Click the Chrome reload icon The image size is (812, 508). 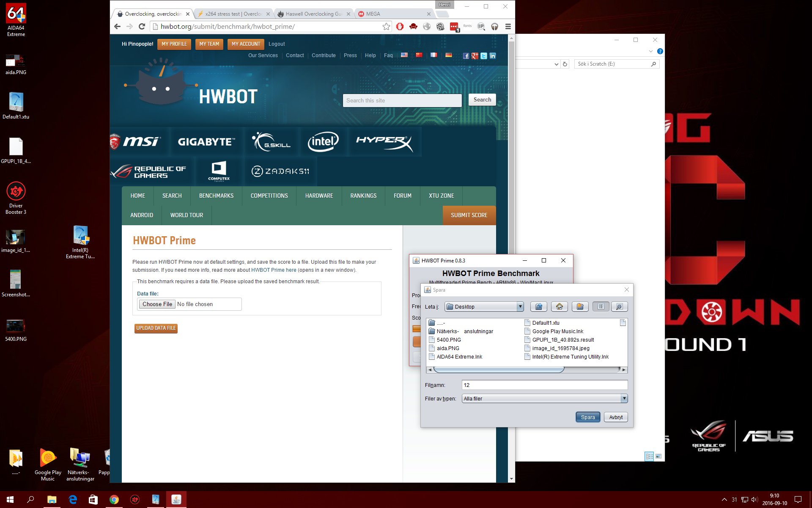(142, 26)
